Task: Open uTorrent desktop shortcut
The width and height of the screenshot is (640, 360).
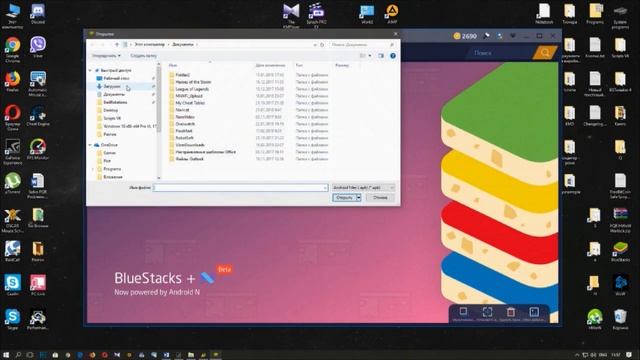Action: click(13, 183)
